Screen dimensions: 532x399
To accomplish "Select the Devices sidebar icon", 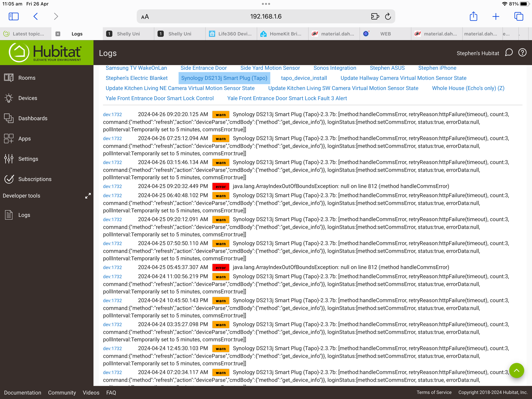I will (28, 98).
